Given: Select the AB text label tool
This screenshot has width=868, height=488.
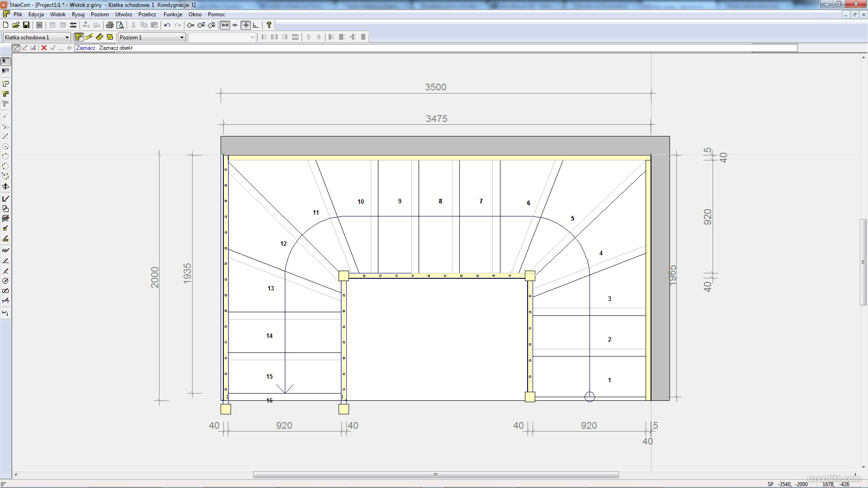Looking at the screenshot, I should pos(6,250).
